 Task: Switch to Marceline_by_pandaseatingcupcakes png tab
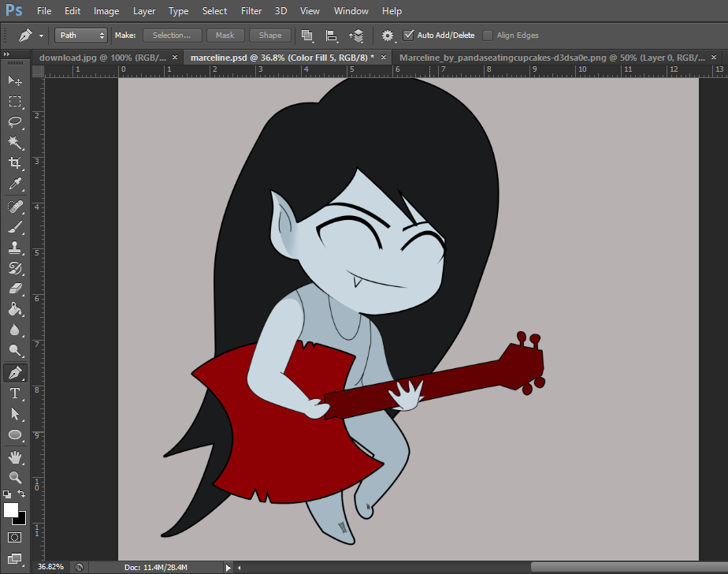[x=552, y=58]
